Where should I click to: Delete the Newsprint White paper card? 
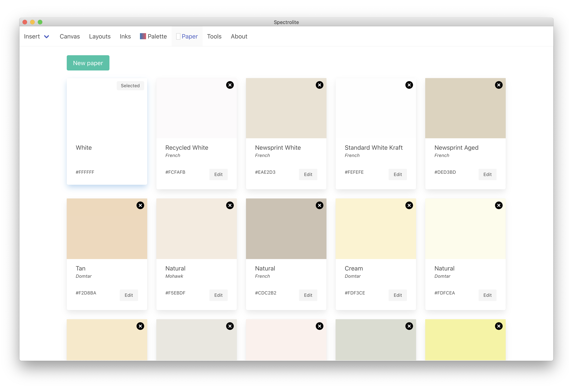click(319, 85)
